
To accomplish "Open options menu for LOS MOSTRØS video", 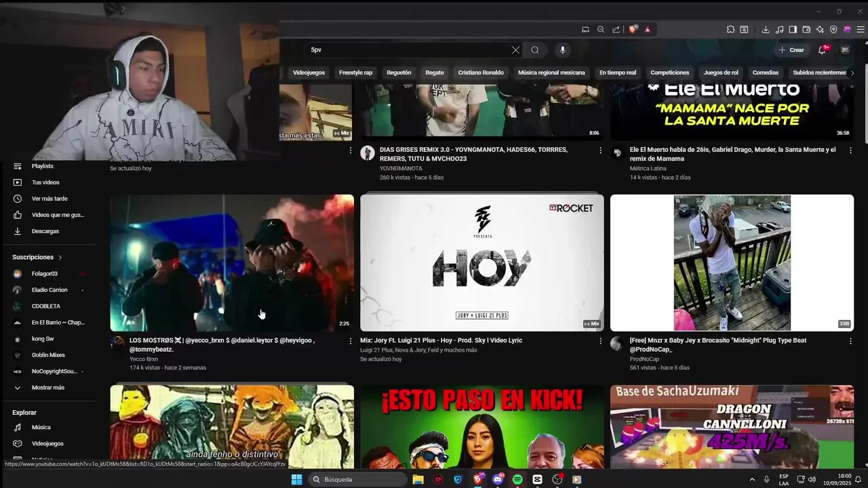I will tap(351, 341).
